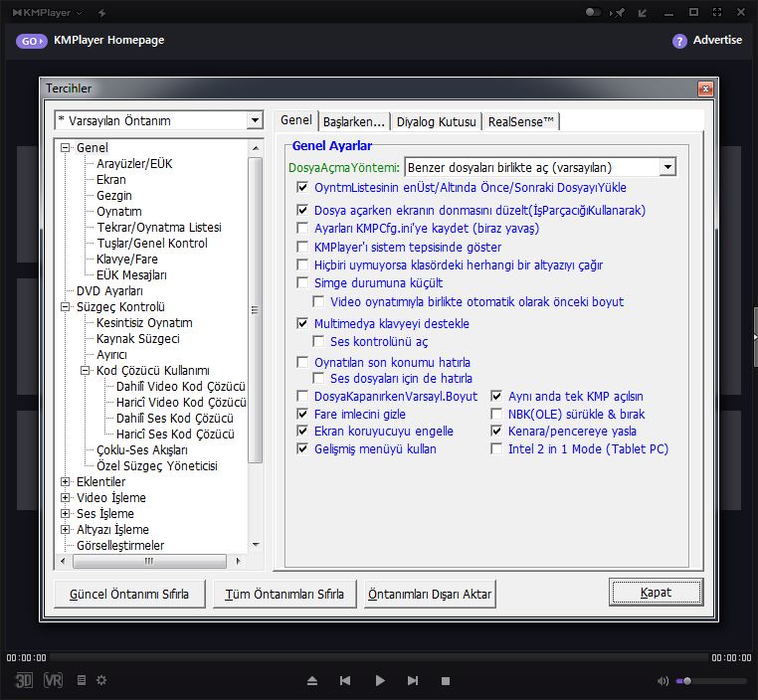The width and height of the screenshot is (758, 700).
Task: Skip to previous track
Action: pos(345,681)
